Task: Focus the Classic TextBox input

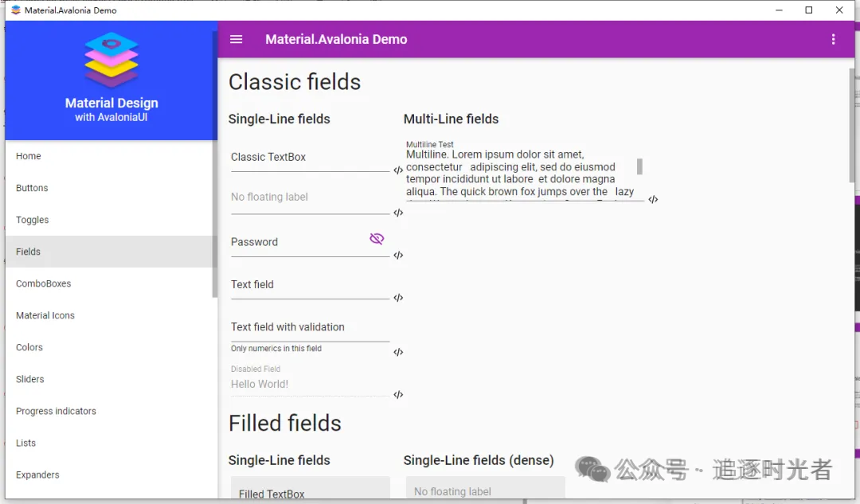Action: click(310, 158)
